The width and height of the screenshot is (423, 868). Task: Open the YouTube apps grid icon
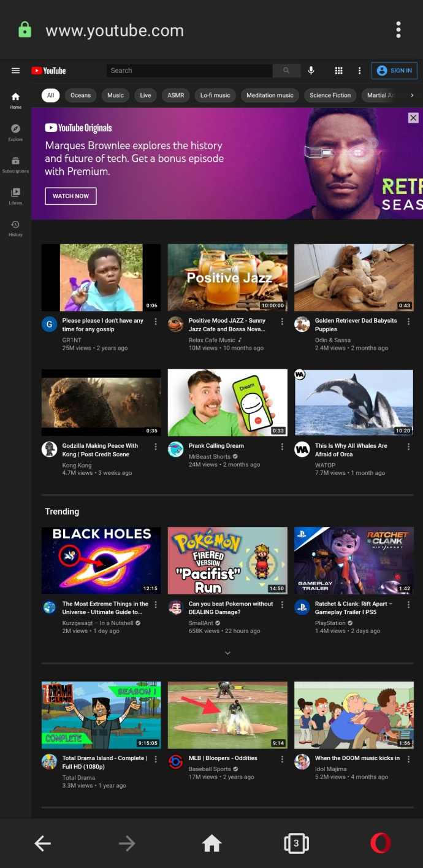(338, 71)
